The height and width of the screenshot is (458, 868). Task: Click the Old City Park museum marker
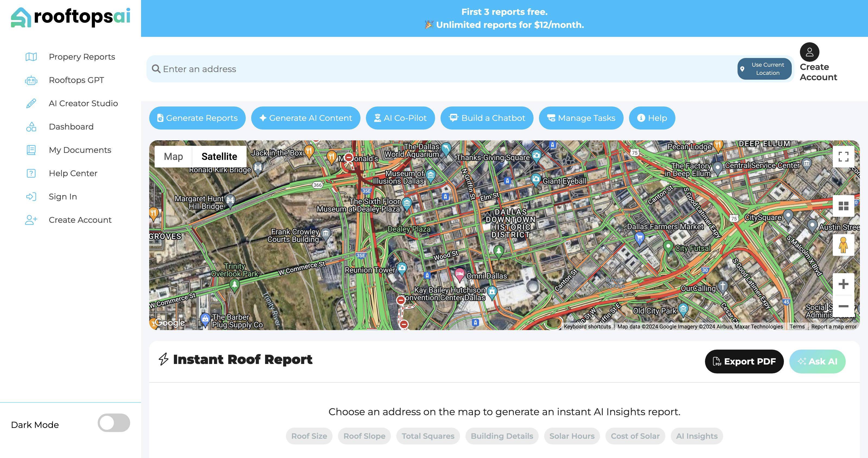[683, 309]
